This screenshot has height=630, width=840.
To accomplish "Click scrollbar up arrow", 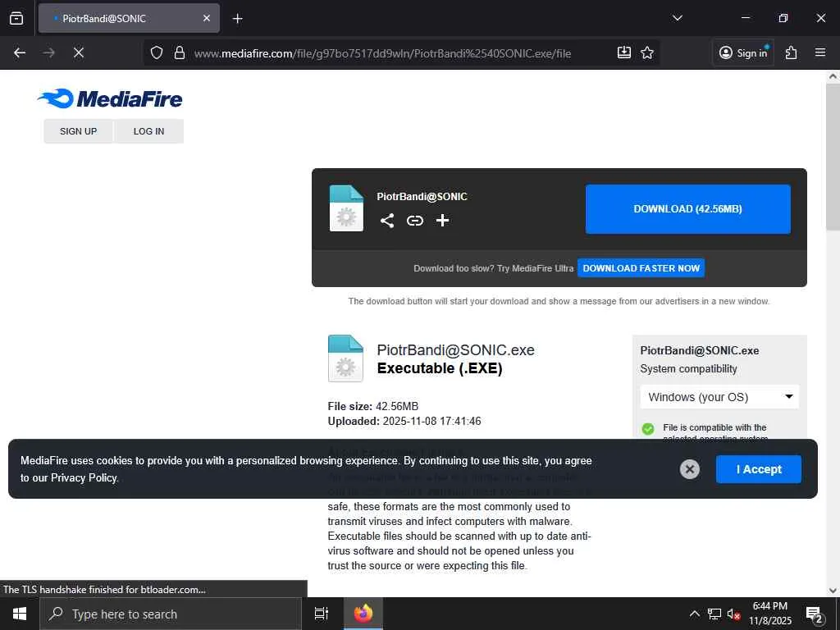I will coord(833,76).
